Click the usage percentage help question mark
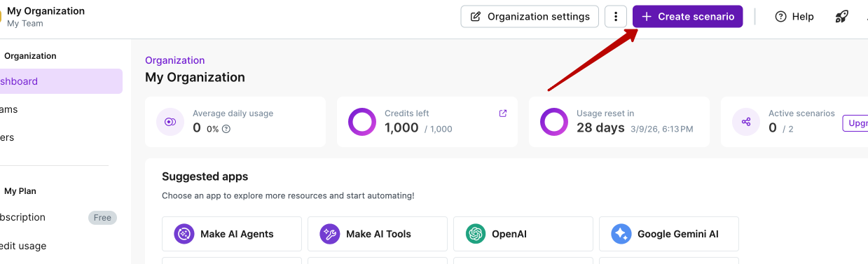This screenshot has height=264, width=868. click(x=226, y=129)
